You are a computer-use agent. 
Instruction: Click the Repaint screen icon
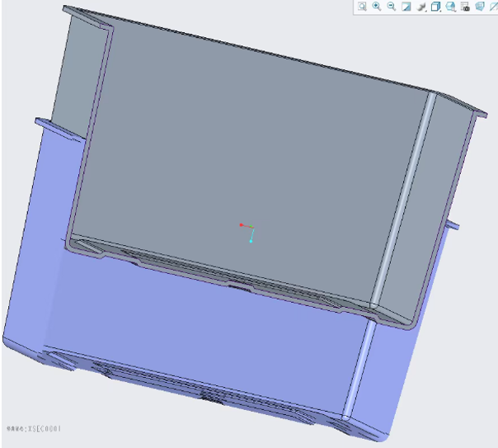[406, 7]
